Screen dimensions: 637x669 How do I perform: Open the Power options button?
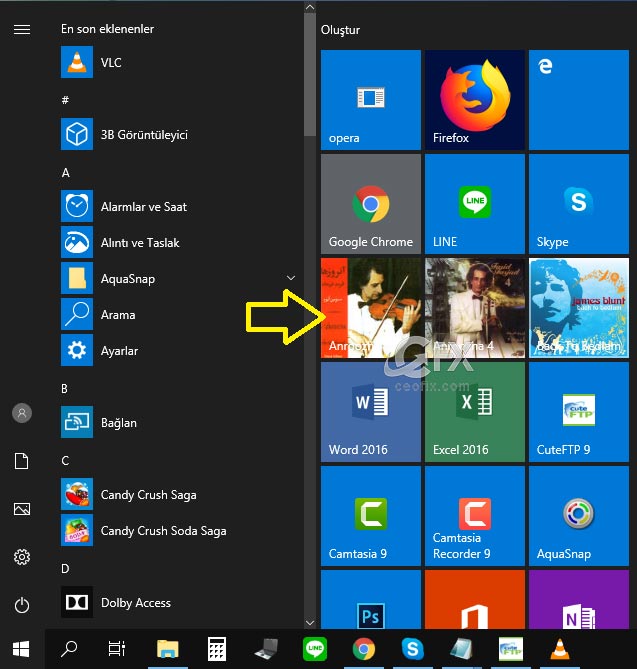(x=22, y=605)
